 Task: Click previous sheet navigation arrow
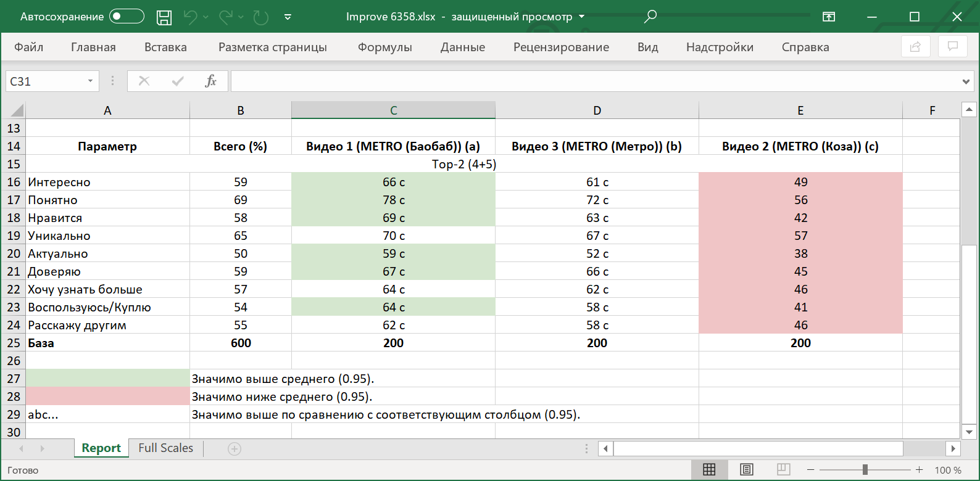click(22, 448)
